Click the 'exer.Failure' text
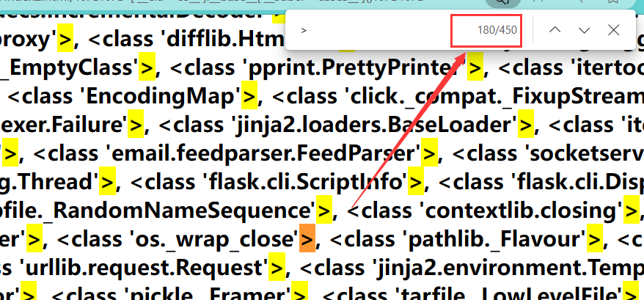Viewport: 644px width, 300px height. [64, 125]
